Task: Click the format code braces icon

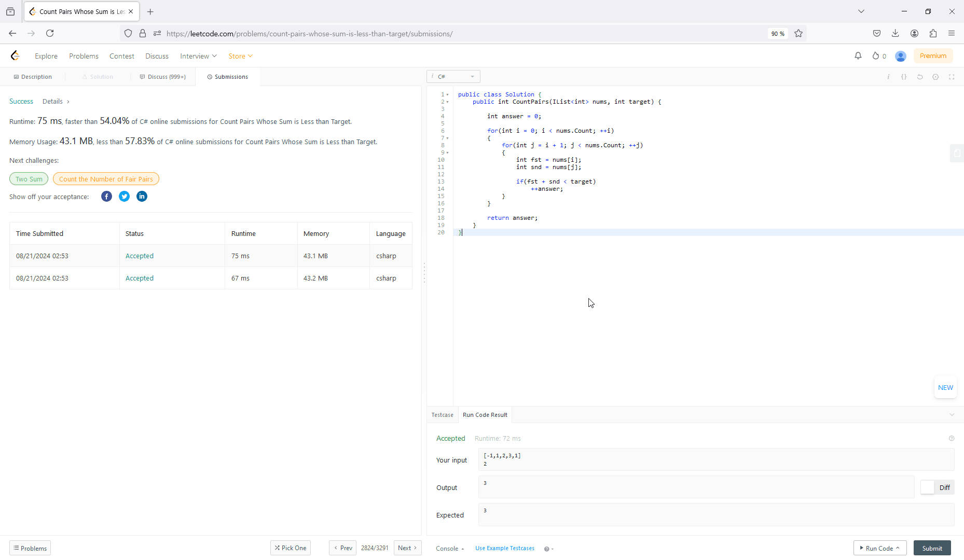Action: coord(904,77)
